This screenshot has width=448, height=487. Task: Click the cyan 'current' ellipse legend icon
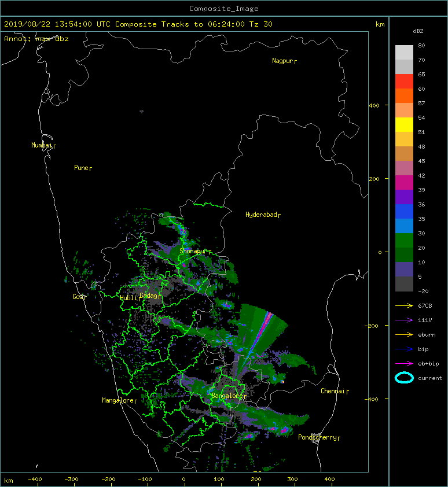click(x=404, y=378)
